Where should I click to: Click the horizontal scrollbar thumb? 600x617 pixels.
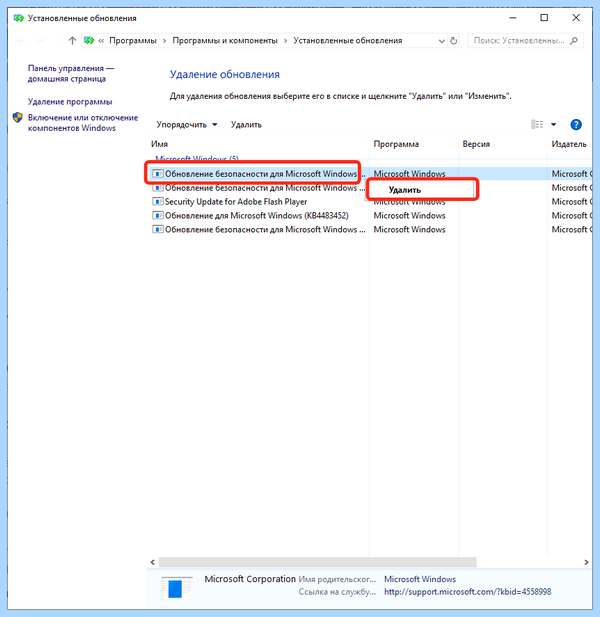coord(318,562)
